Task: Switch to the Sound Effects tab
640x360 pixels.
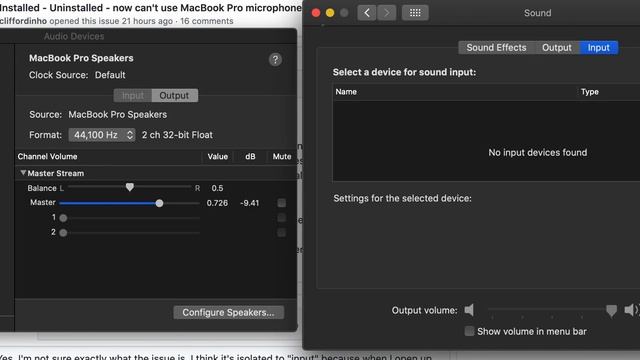Action: (496, 48)
